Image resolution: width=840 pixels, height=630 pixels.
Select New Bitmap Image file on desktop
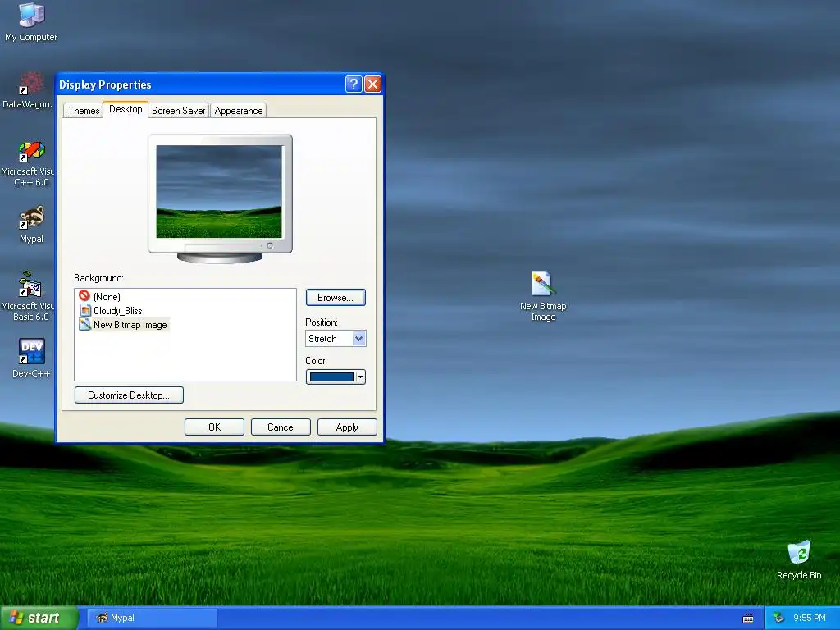point(543,295)
